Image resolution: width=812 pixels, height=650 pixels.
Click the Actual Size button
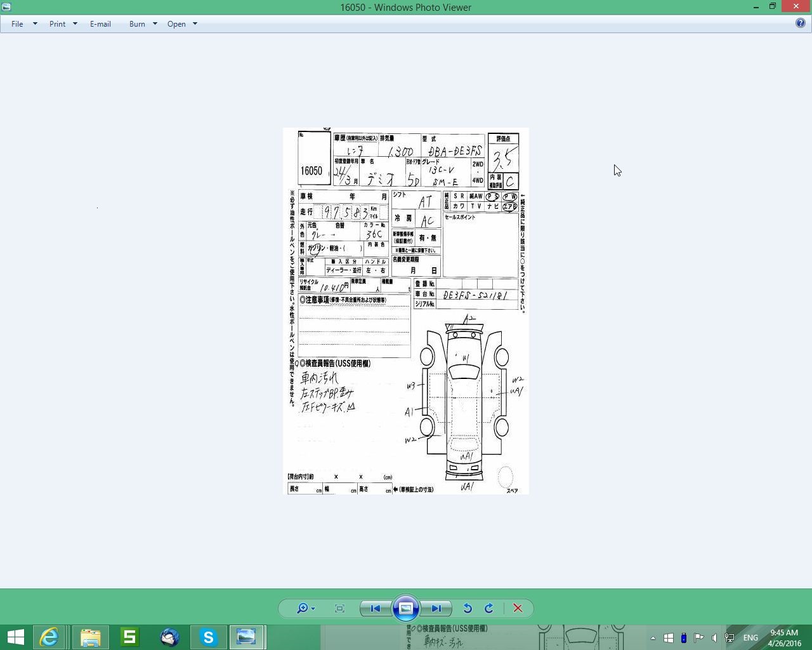340,608
